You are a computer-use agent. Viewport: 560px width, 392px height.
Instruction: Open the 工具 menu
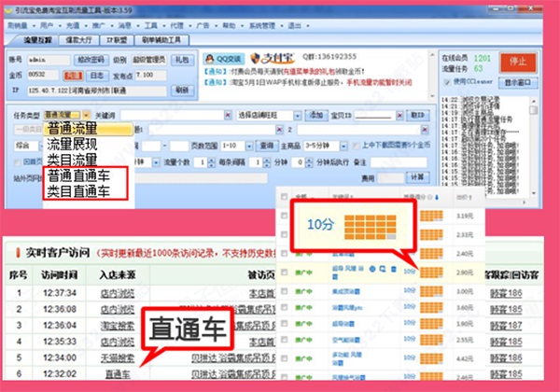pyautogui.click(x=150, y=25)
